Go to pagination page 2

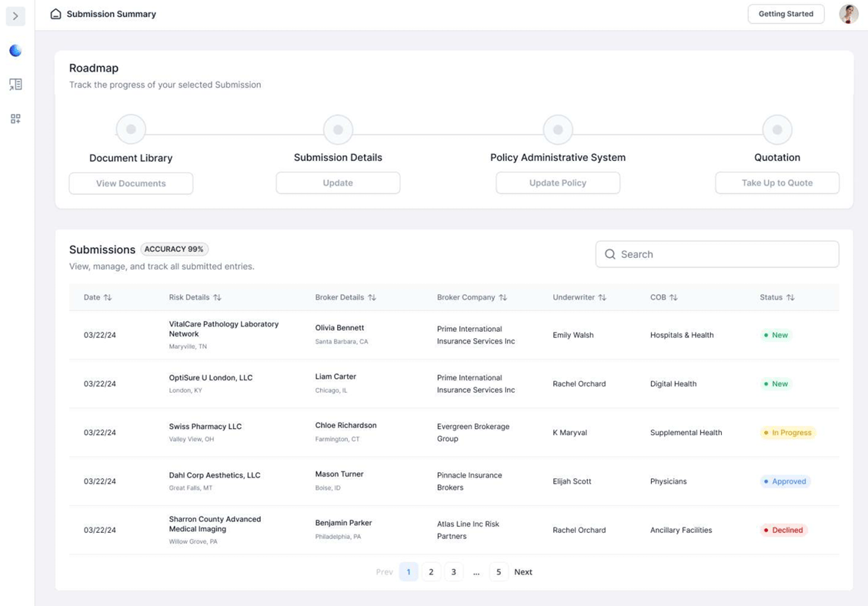431,571
